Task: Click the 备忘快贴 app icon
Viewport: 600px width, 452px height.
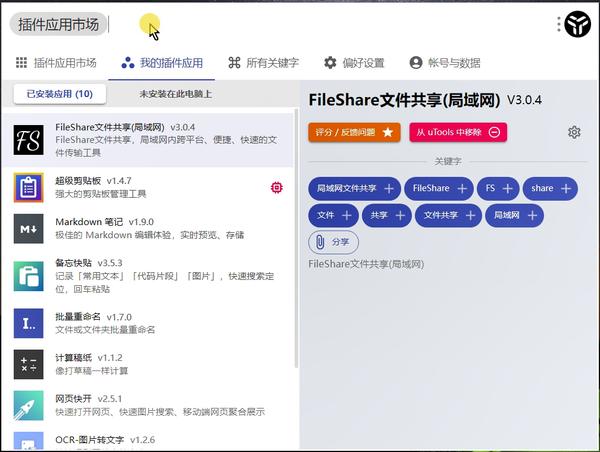Action: tap(29, 276)
